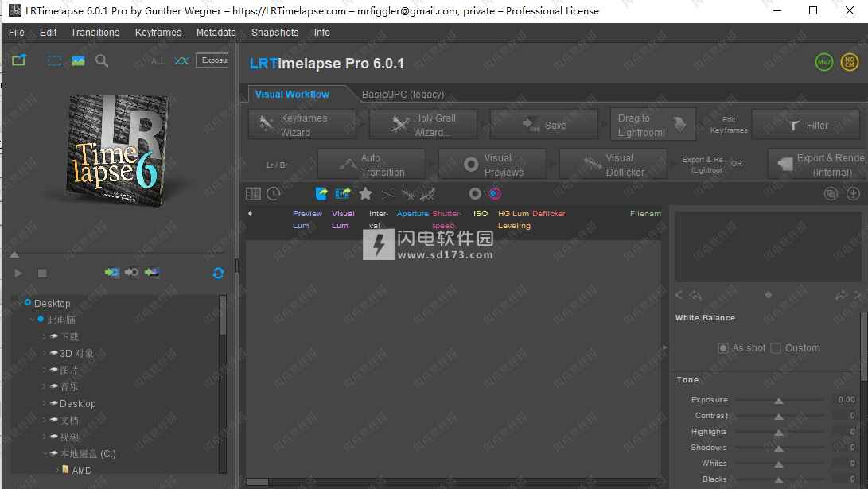Screen dimensions: 868x489
Task: Expand the 下载 folder
Action: pyautogui.click(x=45, y=336)
